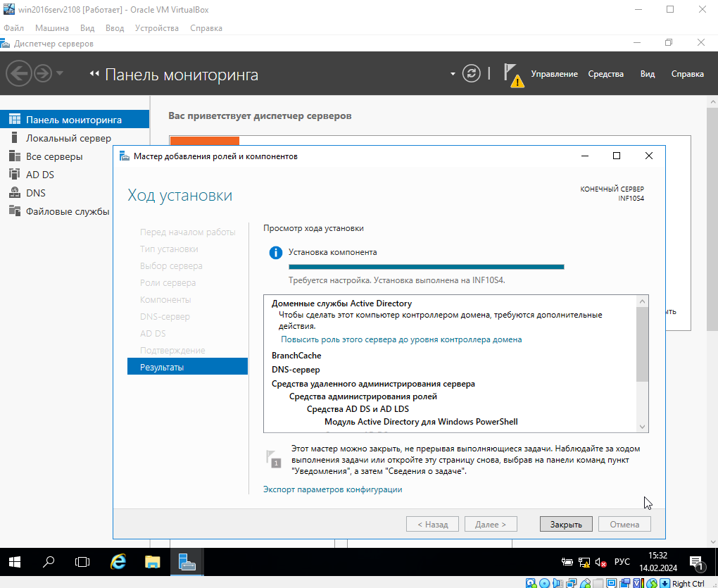Open the Средства menu

click(605, 74)
